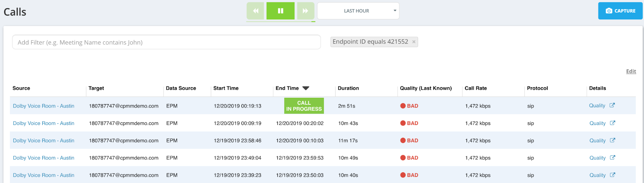This screenshot has height=183, width=644.
Task: Sort by the Quality (Last Known) column header
Action: pyautogui.click(x=426, y=88)
